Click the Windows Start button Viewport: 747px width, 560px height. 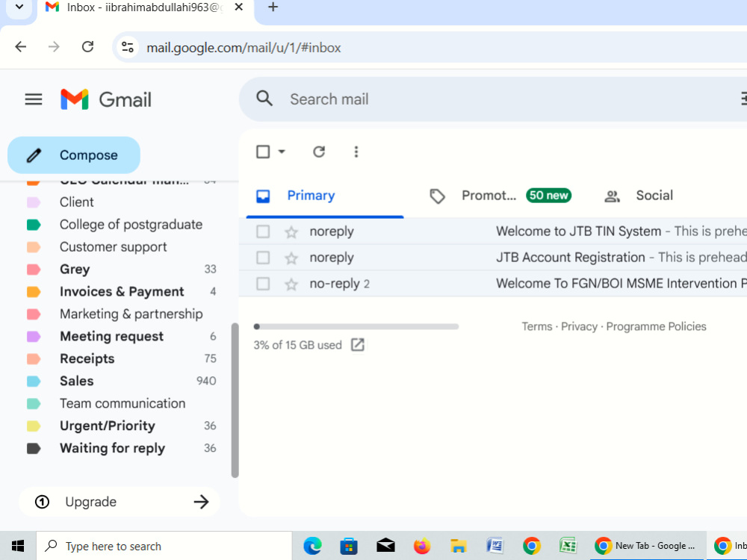(x=18, y=546)
